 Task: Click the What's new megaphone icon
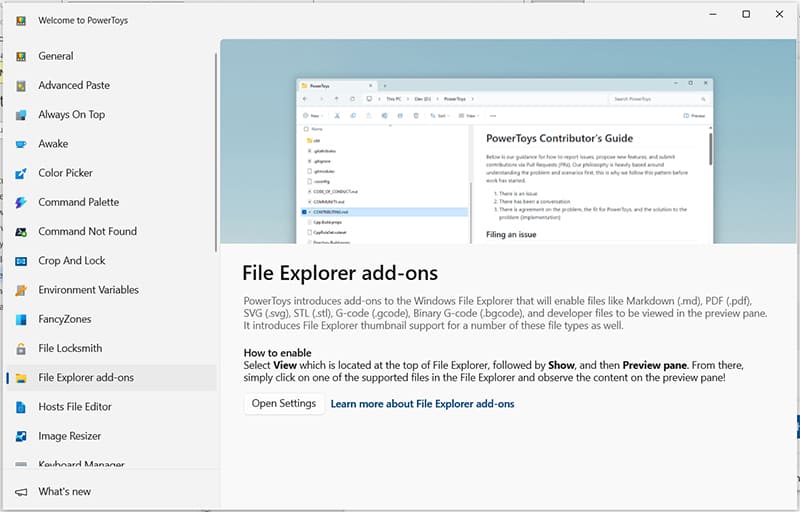click(x=21, y=492)
